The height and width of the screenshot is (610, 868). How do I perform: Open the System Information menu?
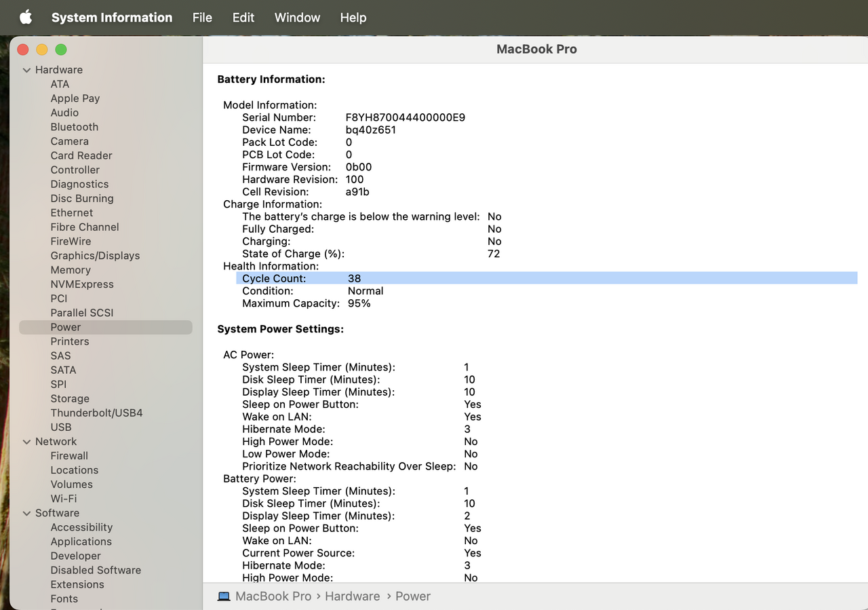click(x=112, y=18)
